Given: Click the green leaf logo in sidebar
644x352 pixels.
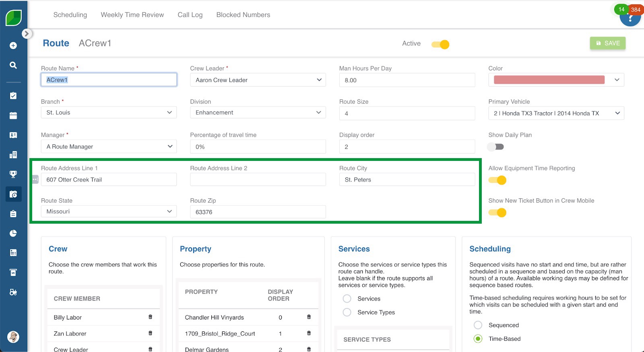Looking at the screenshot, I should tap(13, 18).
